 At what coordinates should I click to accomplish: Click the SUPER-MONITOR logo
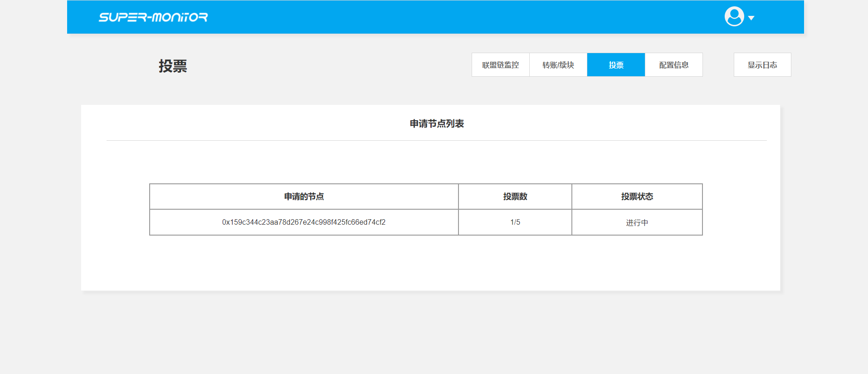pyautogui.click(x=153, y=17)
